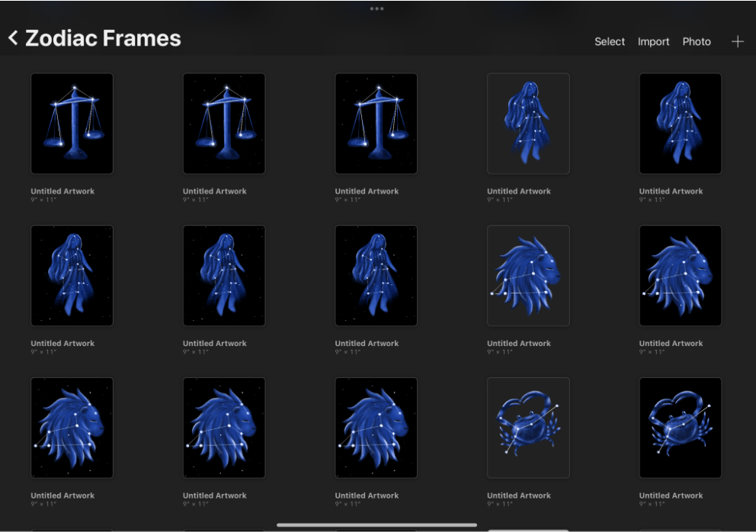The width and height of the screenshot is (756, 532).
Task: Open the first Libra scales artwork in top row
Action: [x=72, y=123]
